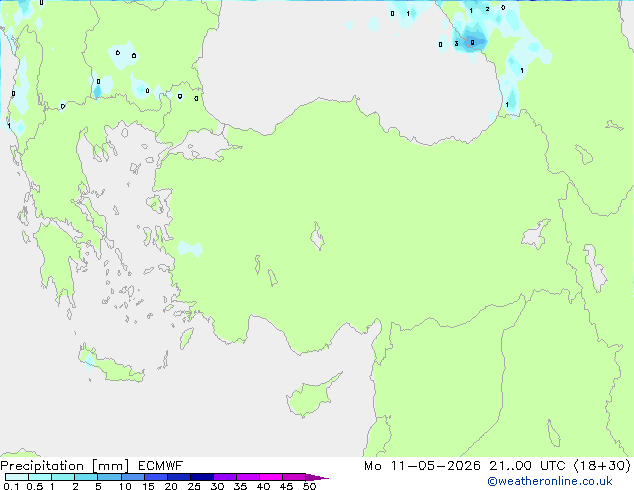Click the purple swatch between 30 and 35

[225, 477]
